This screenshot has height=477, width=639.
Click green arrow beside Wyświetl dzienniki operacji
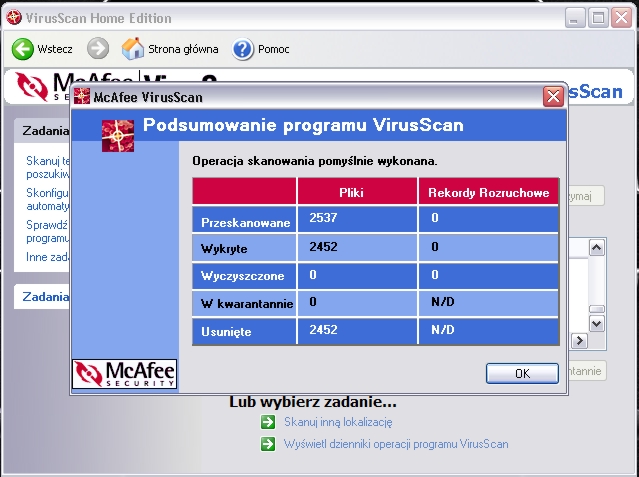pyautogui.click(x=268, y=444)
